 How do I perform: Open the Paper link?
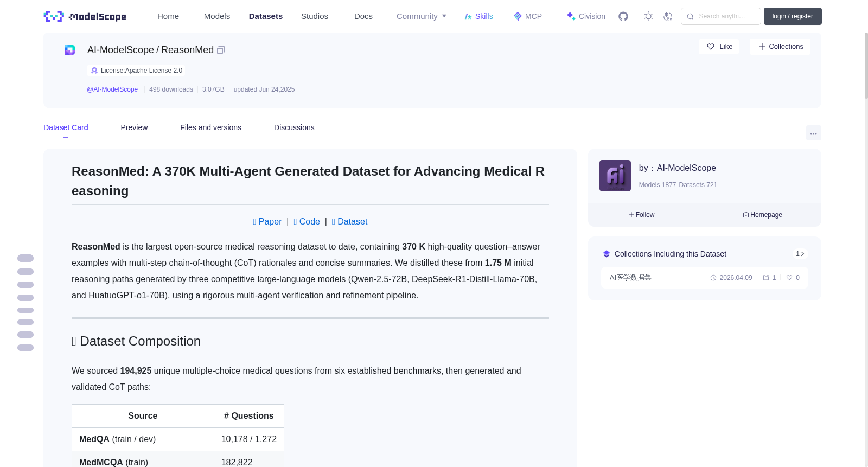pyautogui.click(x=267, y=222)
